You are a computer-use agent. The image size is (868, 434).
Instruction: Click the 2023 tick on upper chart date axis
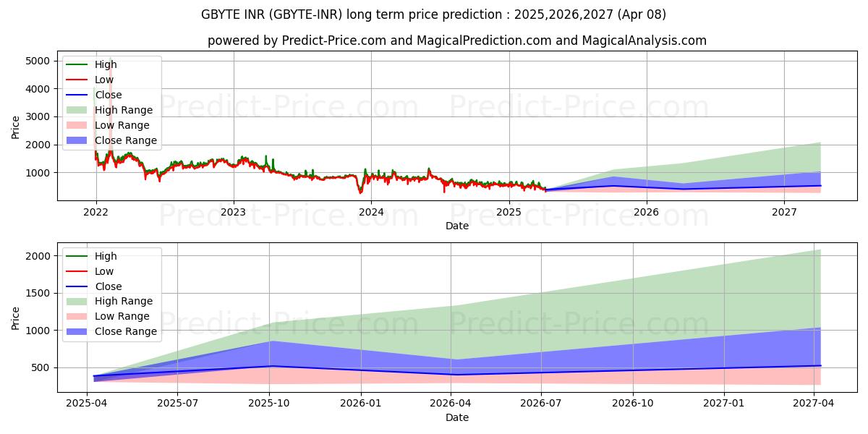[233, 212]
